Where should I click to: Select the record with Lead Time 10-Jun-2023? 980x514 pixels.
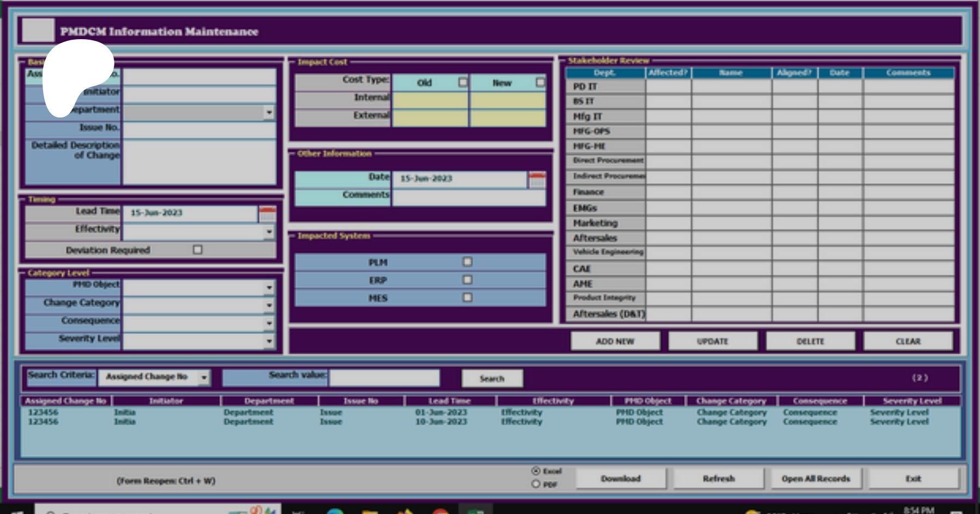(441, 422)
